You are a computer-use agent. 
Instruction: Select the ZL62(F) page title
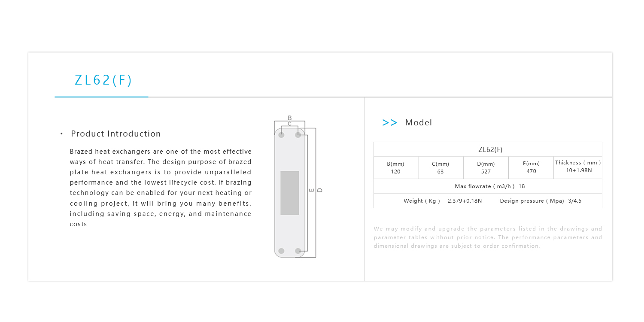(x=103, y=80)
